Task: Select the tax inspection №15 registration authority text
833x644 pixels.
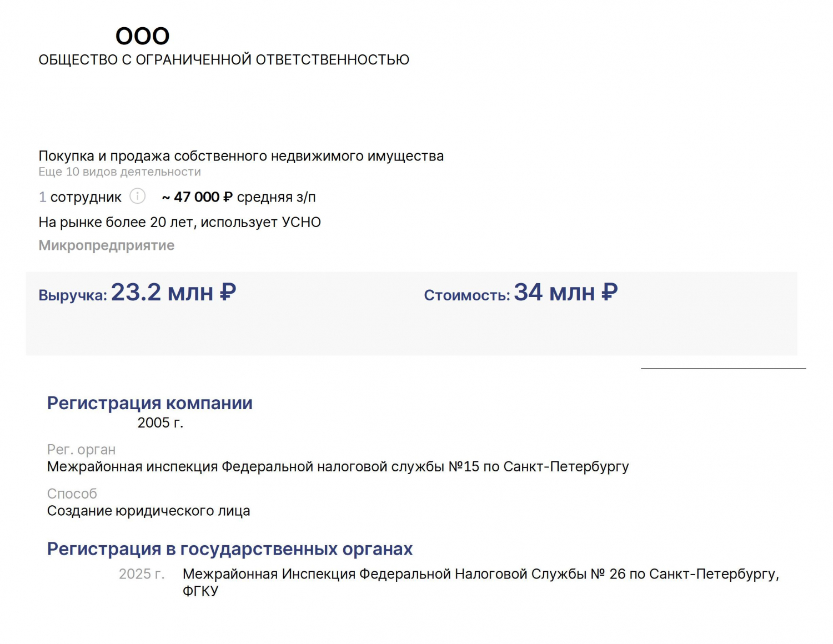Action: 338,467
